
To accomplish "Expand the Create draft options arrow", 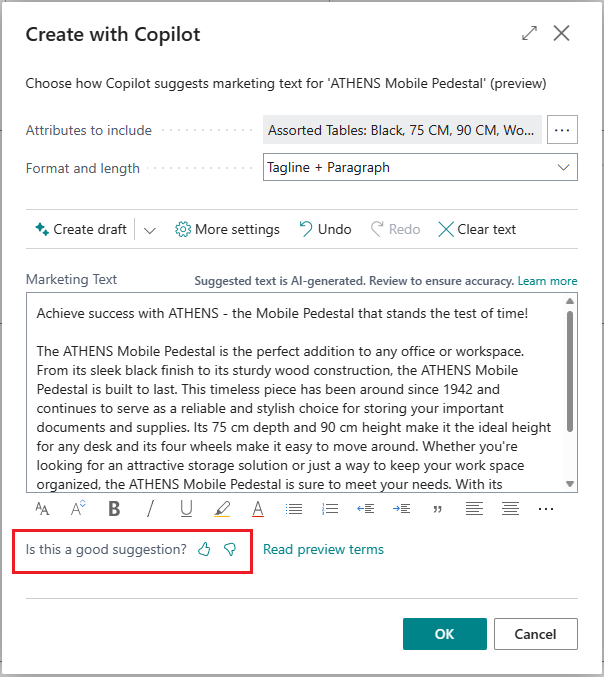I will [150, 230].
